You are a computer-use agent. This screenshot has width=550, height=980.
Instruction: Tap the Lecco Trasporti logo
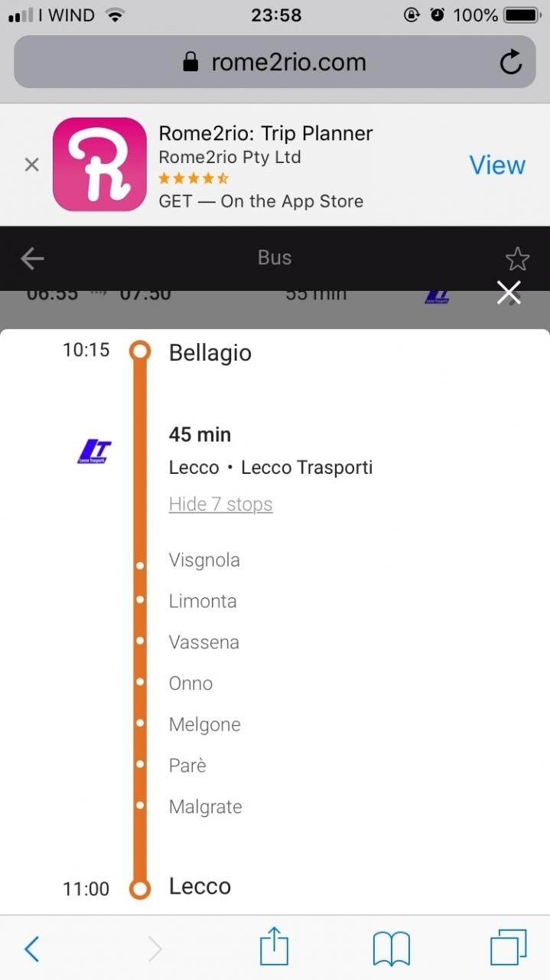95,452
